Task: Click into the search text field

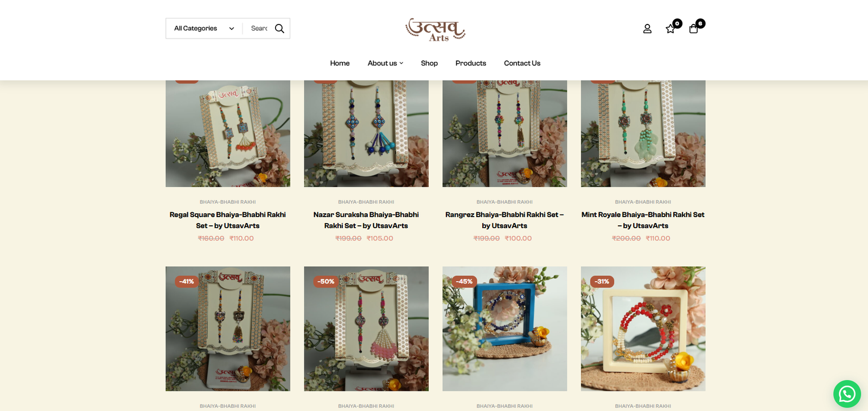Action: (x=259, y=28)
